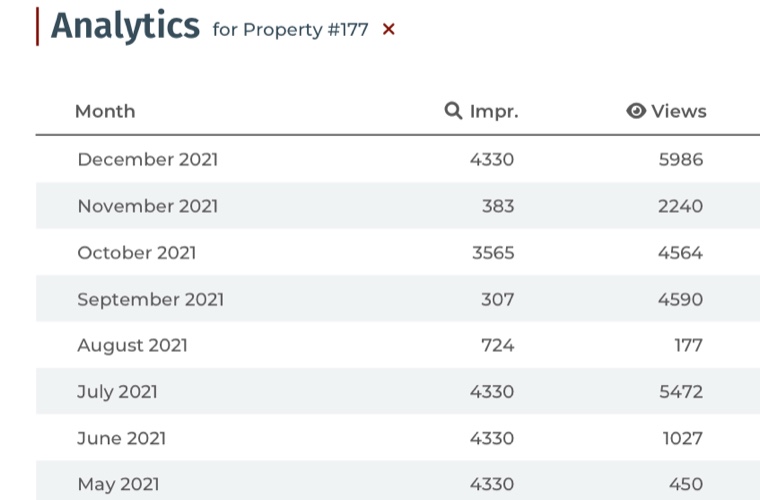Viewport: 760px width, 500px height.
Task: Click the eye icon beside Views
Action: (636, 111)
